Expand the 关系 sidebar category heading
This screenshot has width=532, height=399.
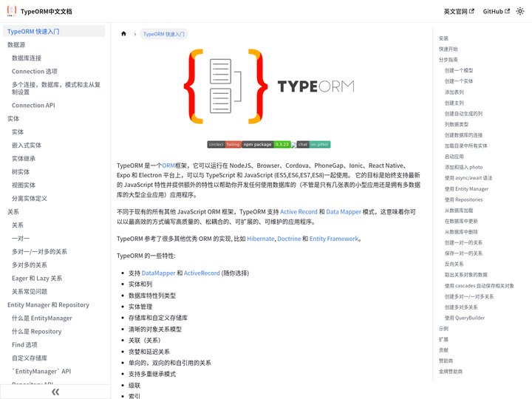pos(13,212)
